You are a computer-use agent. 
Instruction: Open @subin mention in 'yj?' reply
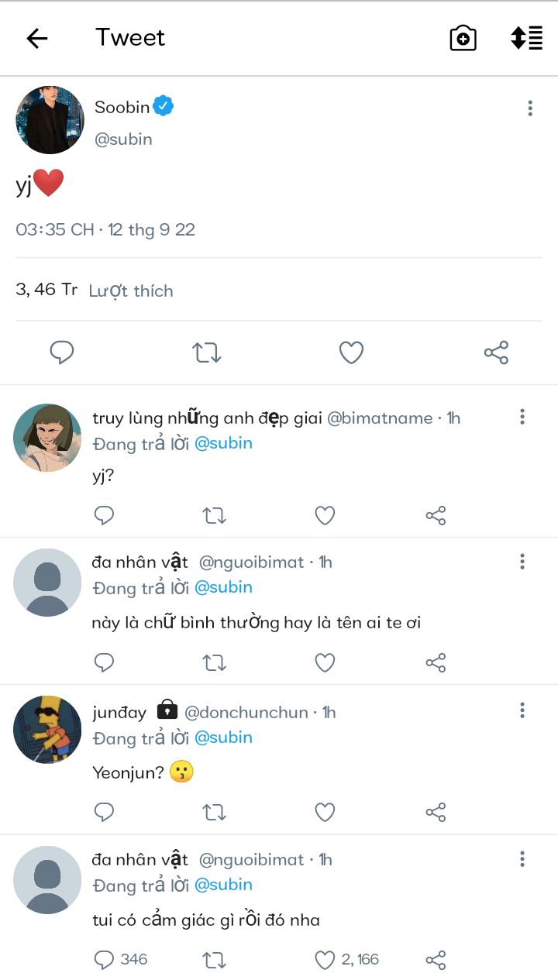(x=223, y=443)
